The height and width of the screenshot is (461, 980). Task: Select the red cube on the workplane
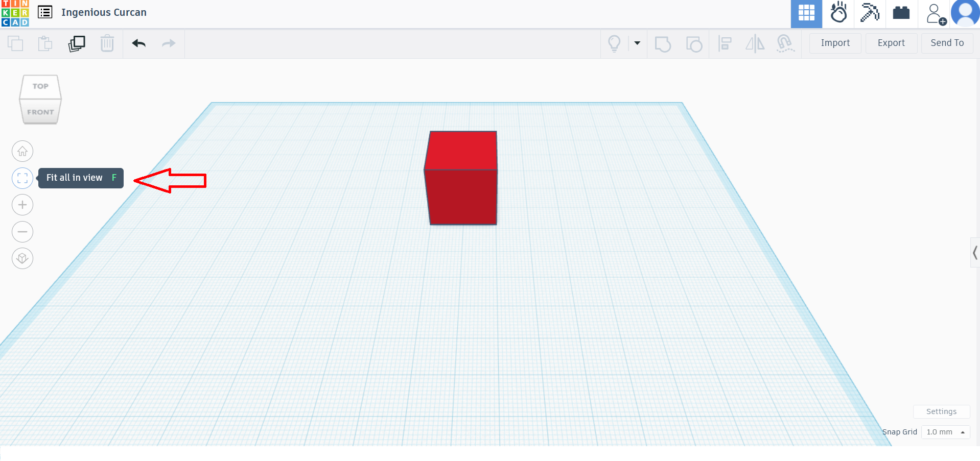pyautogui.click(x=461, y=184)
